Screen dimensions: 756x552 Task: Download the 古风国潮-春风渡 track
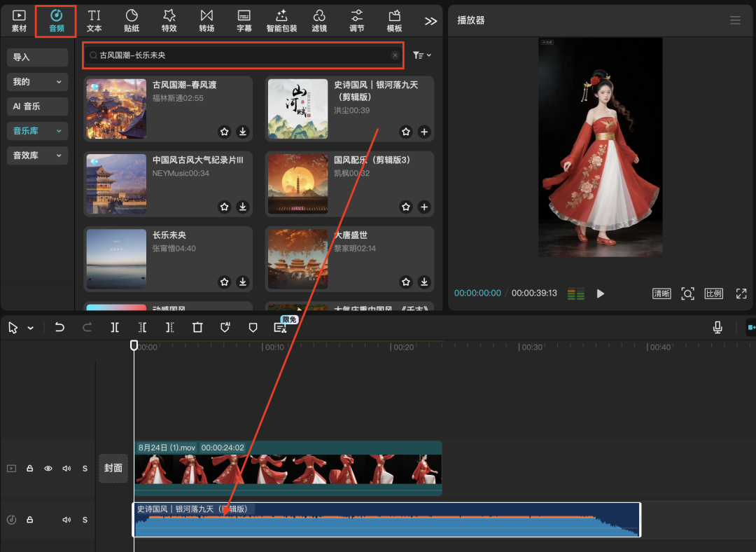[x=242, y=132]
